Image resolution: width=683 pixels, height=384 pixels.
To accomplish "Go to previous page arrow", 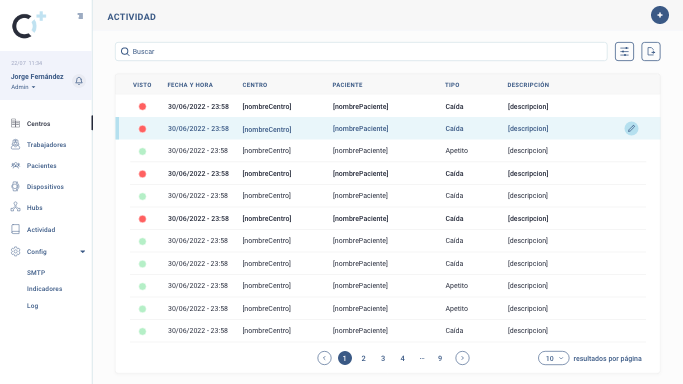I will [324, 358].
